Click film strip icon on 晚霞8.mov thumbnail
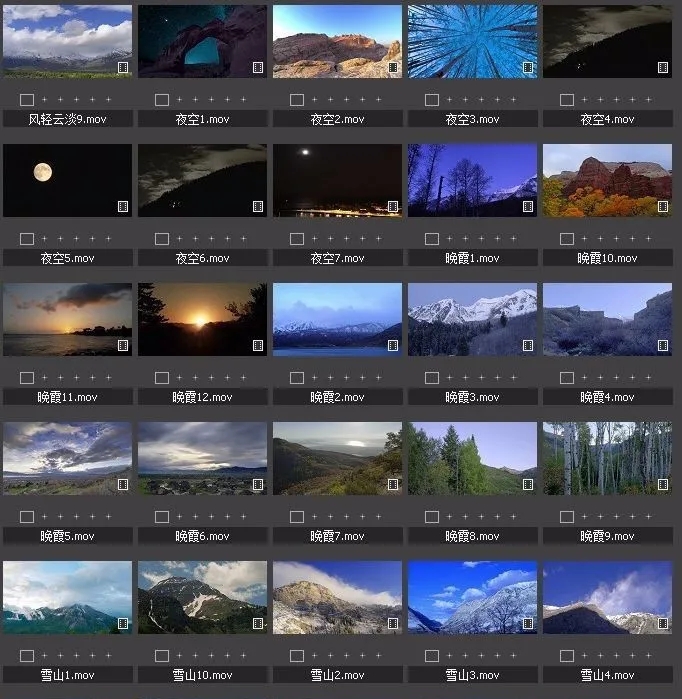This screenshot has width=682, height=699. click(528, 485)
